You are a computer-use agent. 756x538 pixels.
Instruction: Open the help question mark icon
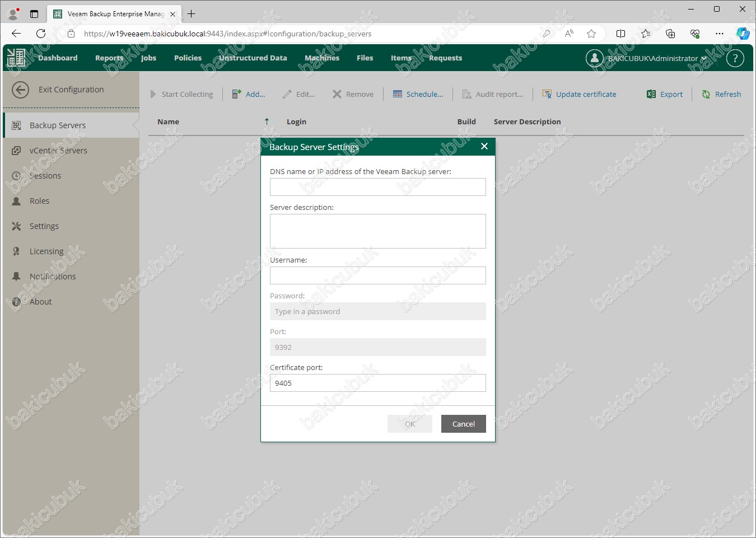735,58
